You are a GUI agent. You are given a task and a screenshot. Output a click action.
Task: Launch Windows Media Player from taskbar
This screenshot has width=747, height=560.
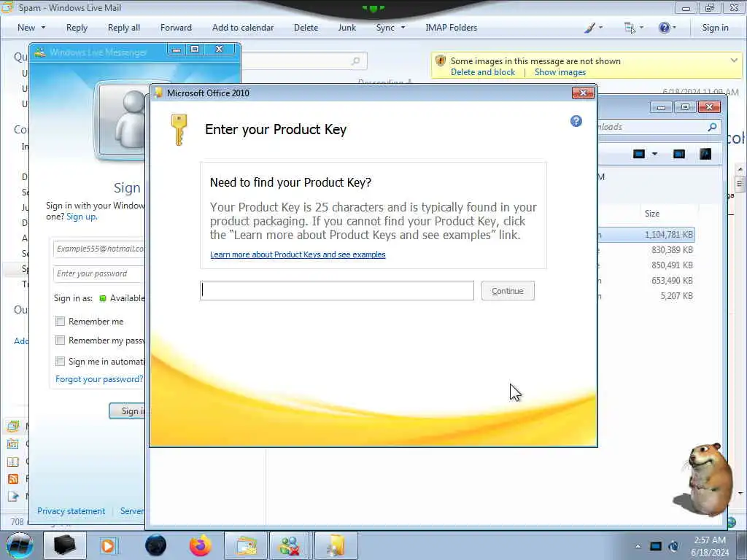point(108,545)
